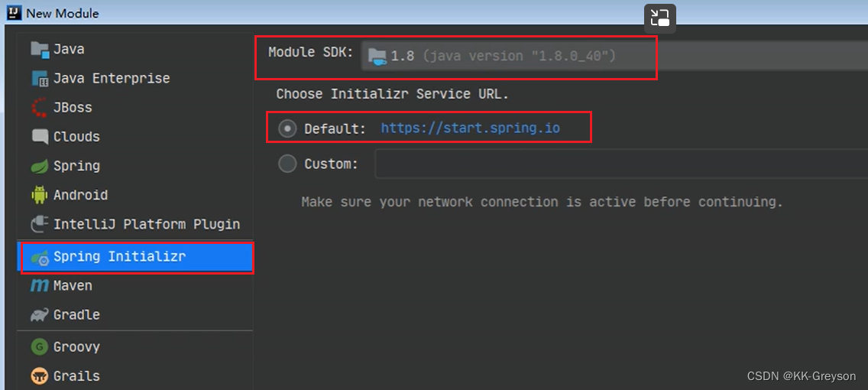868x390 pixels.
Task: Select the Groovy module type
Action: (136, 347)
